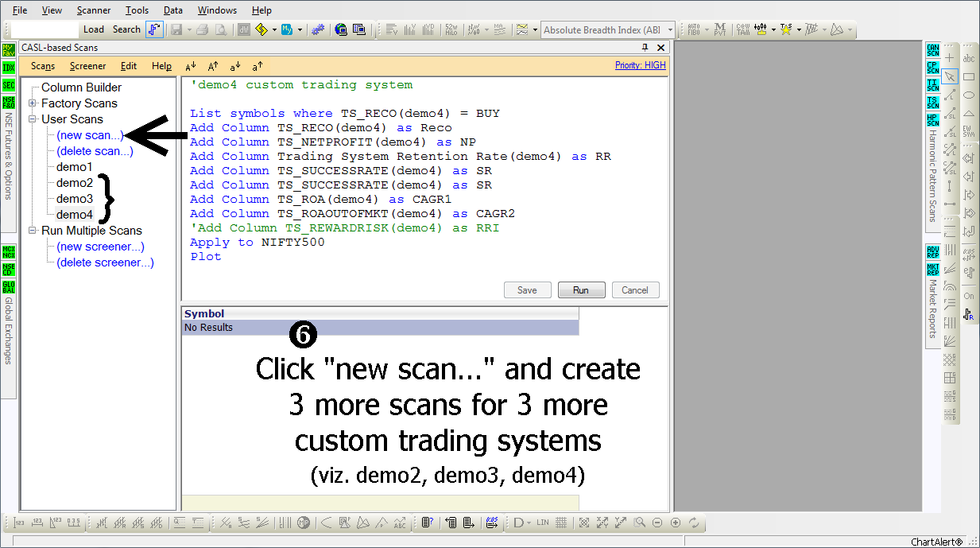Viewport: 980px width, 548px height.
Task: Click the symbol input field
Action: 45,29
